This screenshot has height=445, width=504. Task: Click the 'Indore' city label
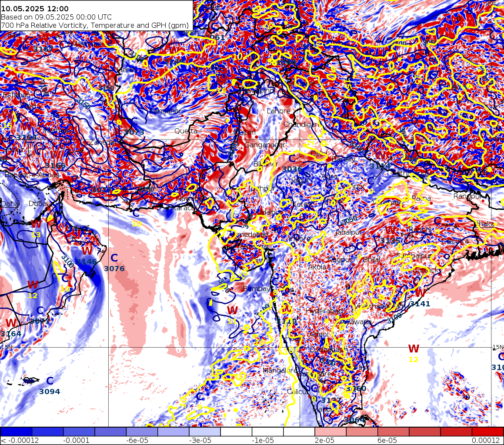coord(300,239)
